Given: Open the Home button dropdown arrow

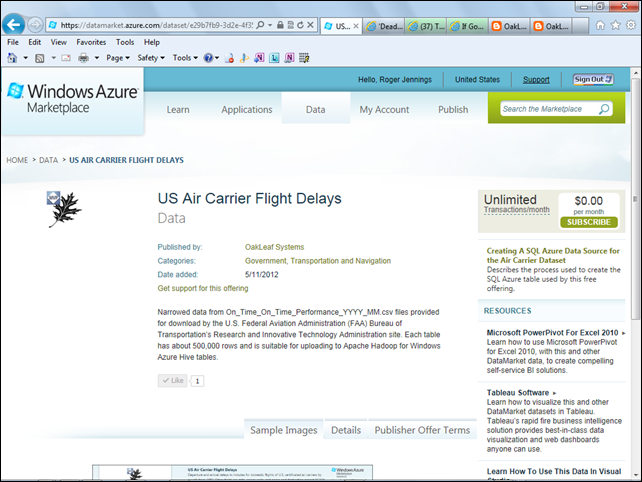Looking at the screenshot, I should 25,58.
